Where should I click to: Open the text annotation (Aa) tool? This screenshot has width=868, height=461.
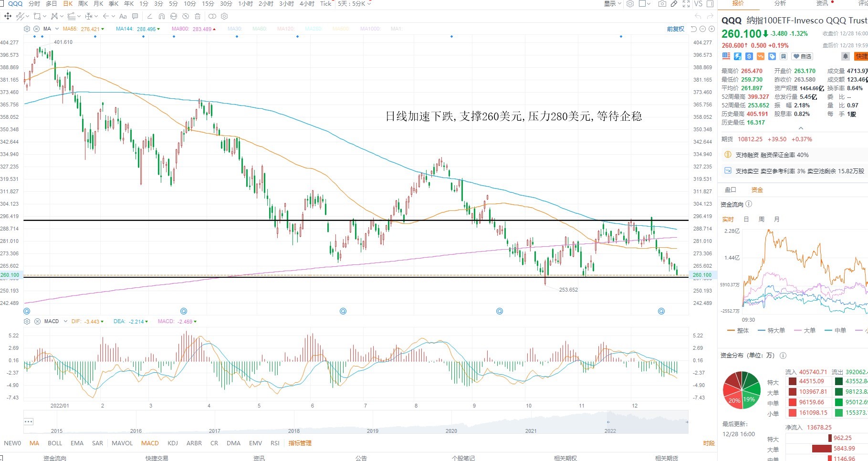coord(123,16)
